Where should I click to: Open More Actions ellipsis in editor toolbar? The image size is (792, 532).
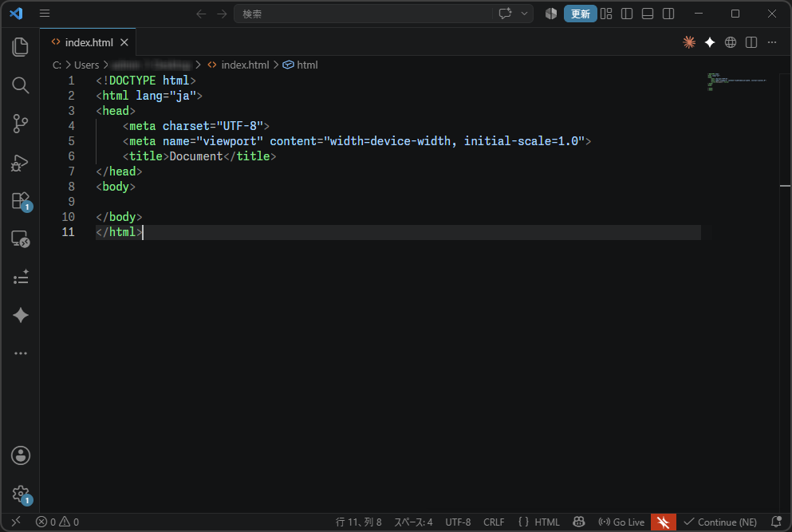tap(772, 42)
